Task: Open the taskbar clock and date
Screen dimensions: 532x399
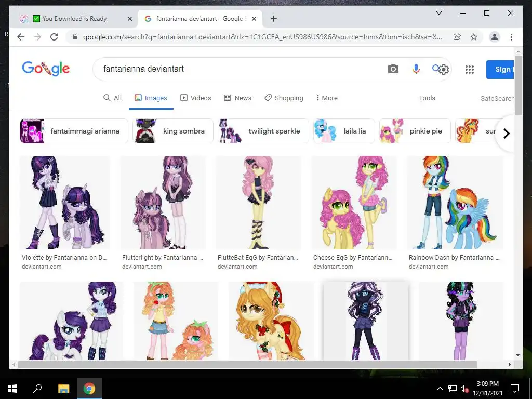Action: point(487,389)
